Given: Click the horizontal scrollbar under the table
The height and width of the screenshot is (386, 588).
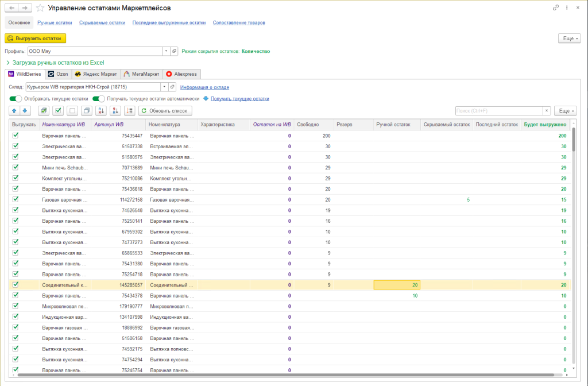Looking at the screenshot, I should click(286, 375).
